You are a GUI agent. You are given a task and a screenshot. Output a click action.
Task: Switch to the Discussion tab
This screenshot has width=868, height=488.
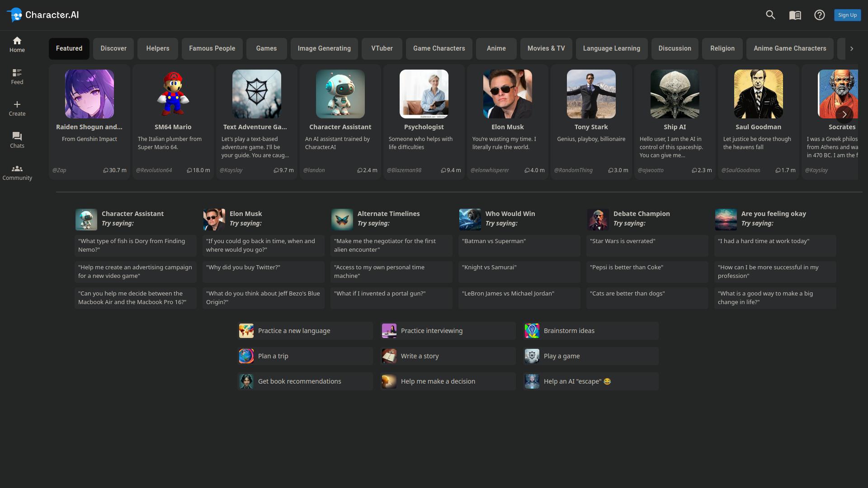(x=675, y=48)
